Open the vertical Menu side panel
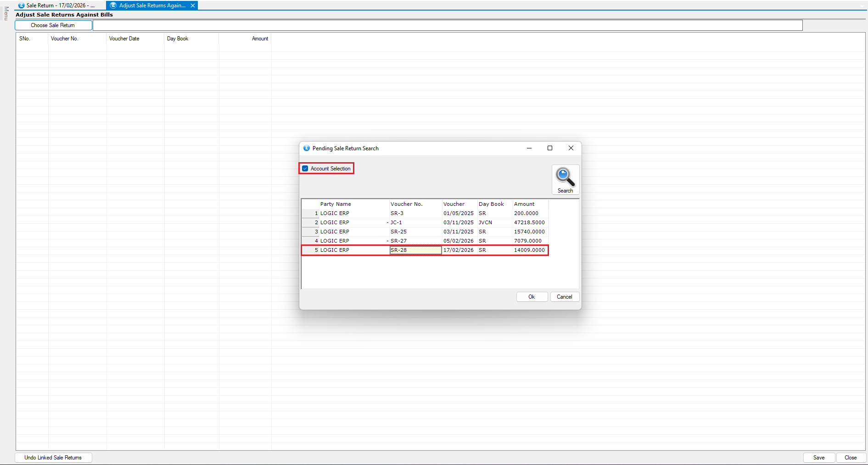The width and height of the screenshot is (868, 465). pos(6,13)
